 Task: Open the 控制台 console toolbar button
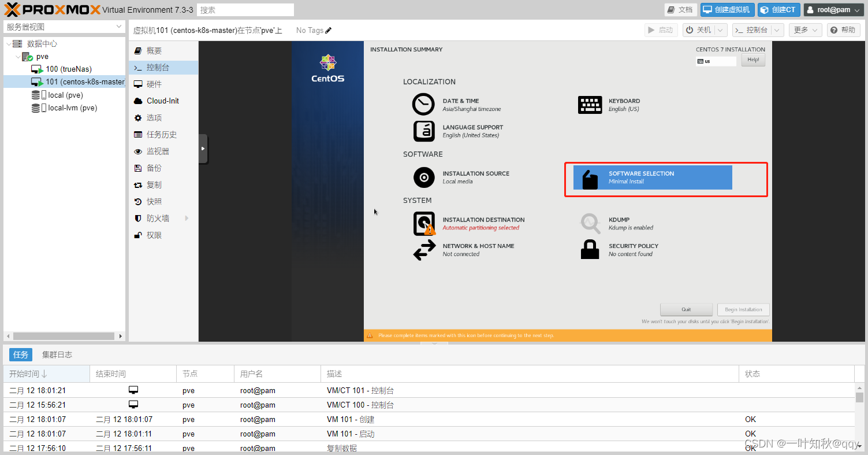tap(751, 30)
